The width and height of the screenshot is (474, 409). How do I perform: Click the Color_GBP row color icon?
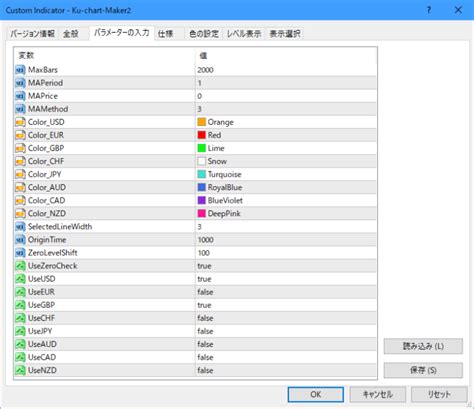(20, 148)
